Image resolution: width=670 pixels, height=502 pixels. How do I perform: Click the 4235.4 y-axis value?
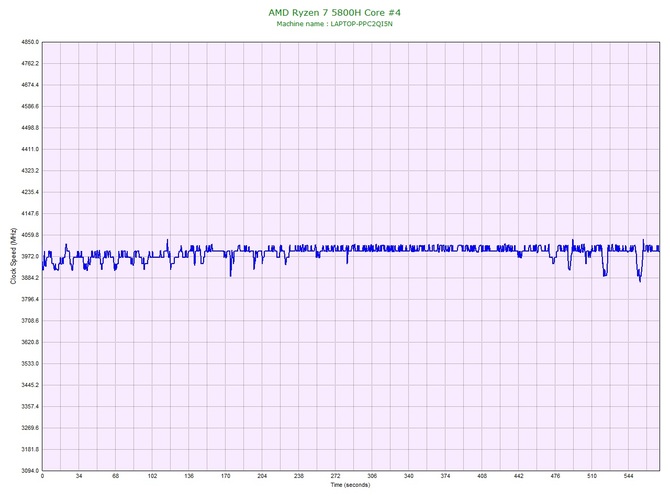(30, 192)
